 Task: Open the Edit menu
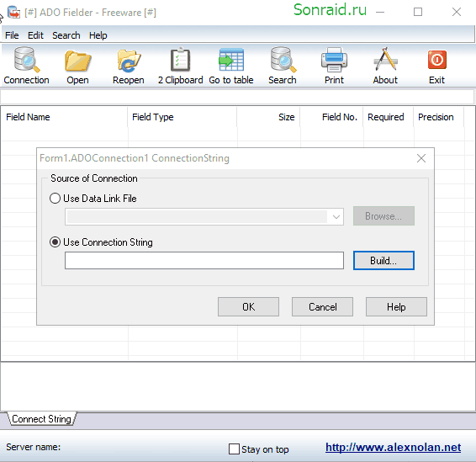pyautogui.click(x=35, y=35)
